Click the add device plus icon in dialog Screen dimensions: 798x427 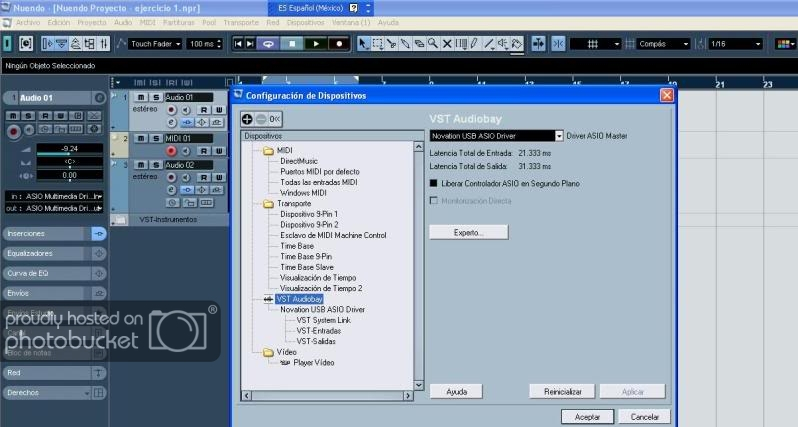[247, 118]
